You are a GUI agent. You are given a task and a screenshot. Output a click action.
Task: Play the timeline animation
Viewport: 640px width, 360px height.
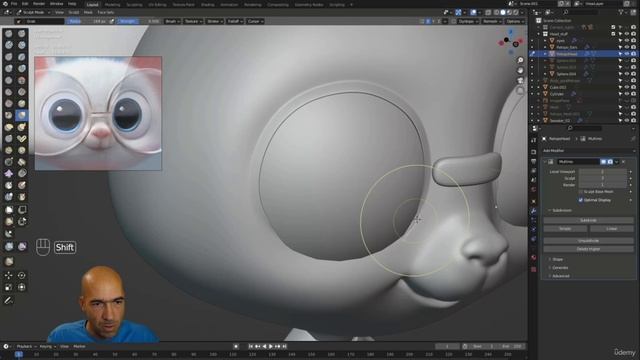click(271, 347)
